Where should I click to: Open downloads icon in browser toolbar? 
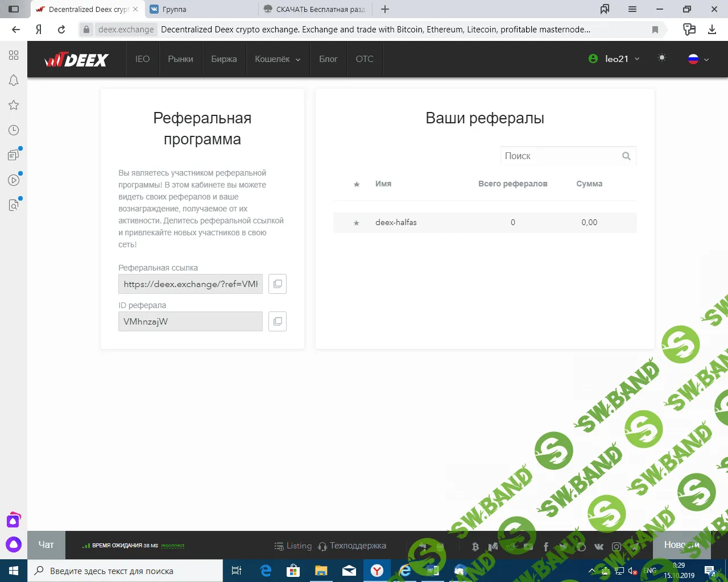(x=712, y=30)
